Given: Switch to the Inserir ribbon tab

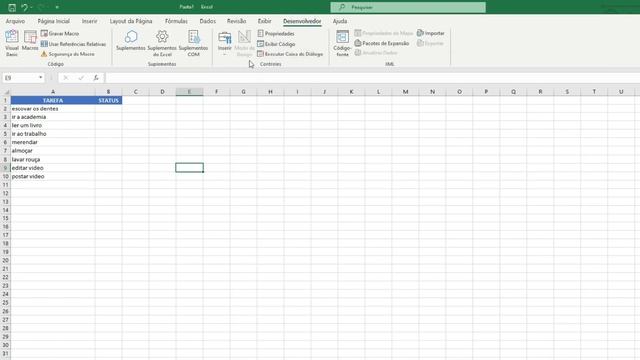Looking at the screenshot, I should pyautogui.click(x=89, y=21).
